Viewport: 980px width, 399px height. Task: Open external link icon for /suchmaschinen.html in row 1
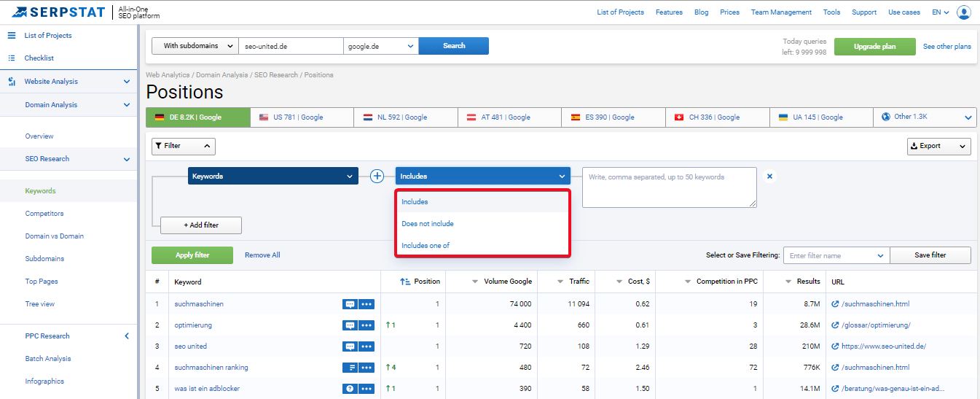point(835,304)
